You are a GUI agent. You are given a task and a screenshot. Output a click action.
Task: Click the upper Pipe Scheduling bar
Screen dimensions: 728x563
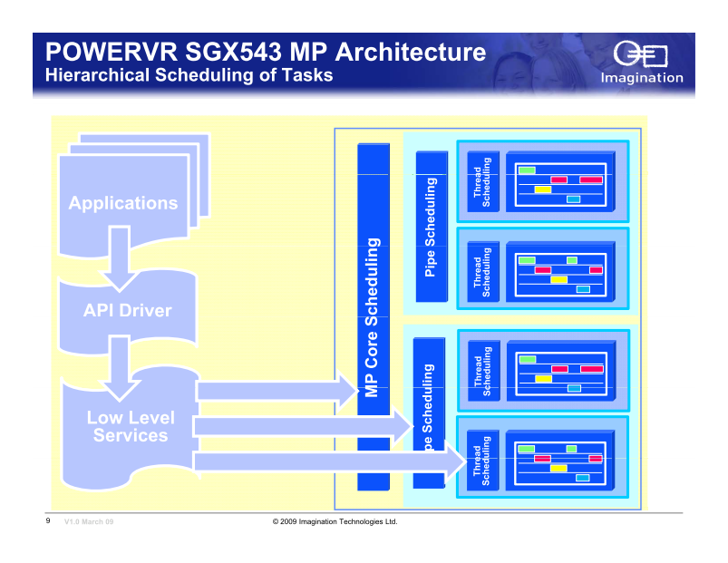tap(432, 227)
